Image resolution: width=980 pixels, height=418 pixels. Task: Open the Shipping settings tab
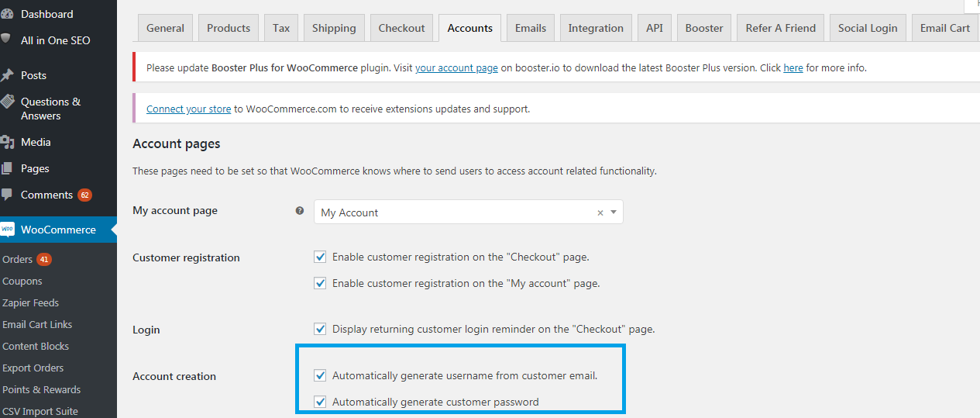point(334,28)
